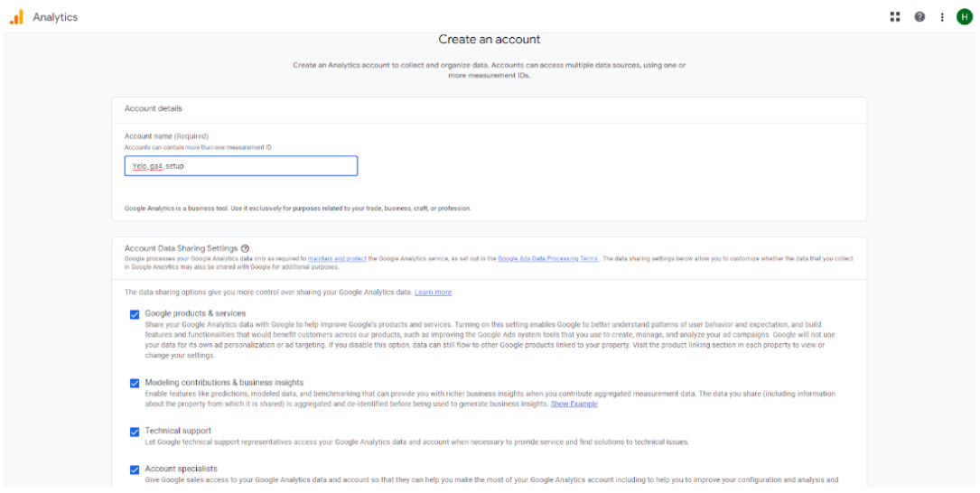Select the Account details section header
The width and height of the screenshot is (980, 493).
(x=154, y=108)
